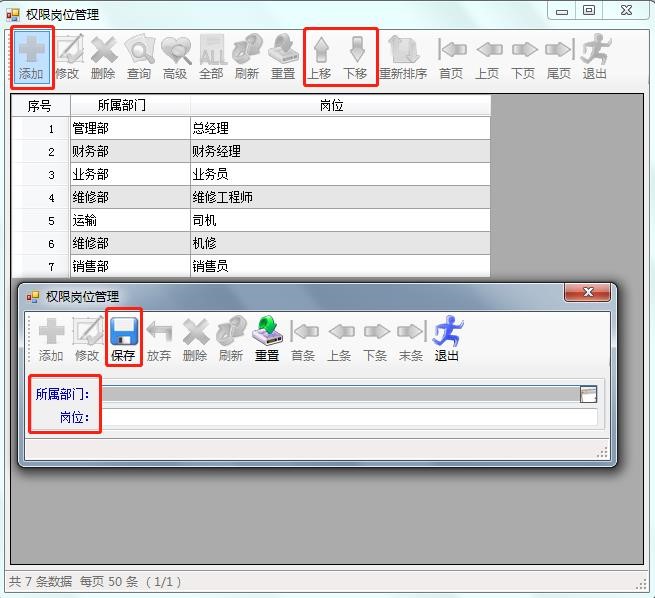Select the 司机 cell
Viewport: 655px width, 598px height.
(340, 220)
